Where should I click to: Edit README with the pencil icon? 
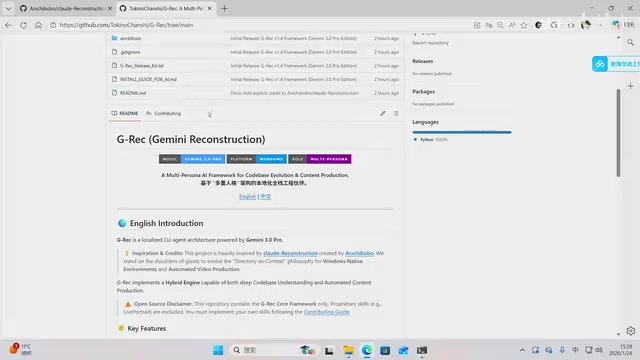pos(383,113)
